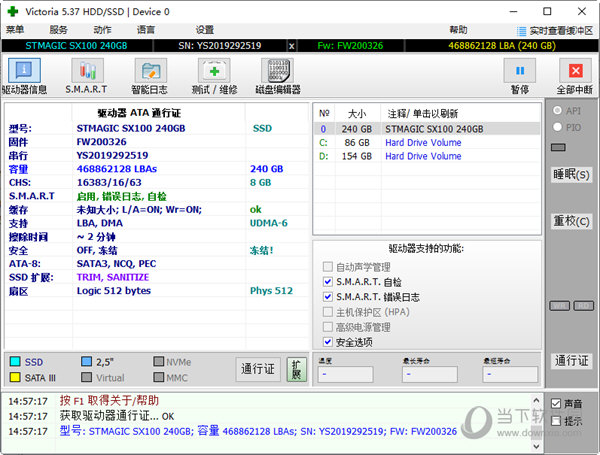Click the UDMA-6 value
The image size is (600, 455).
(x=269, y=223)
